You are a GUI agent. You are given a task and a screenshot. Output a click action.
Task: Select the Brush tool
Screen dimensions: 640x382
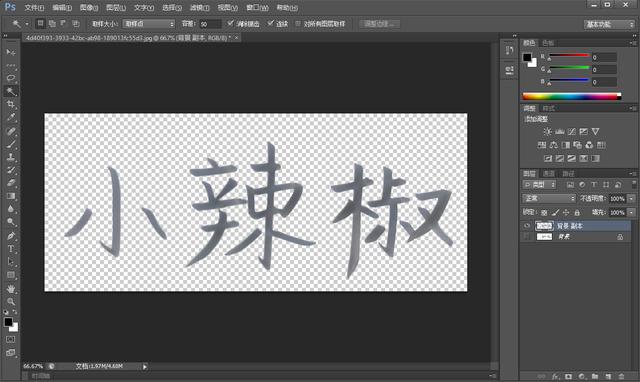point(11,144)
